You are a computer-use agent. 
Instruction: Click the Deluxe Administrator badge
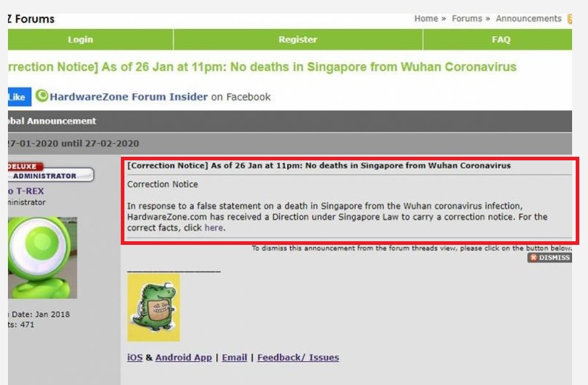click(x=51, y=173)
